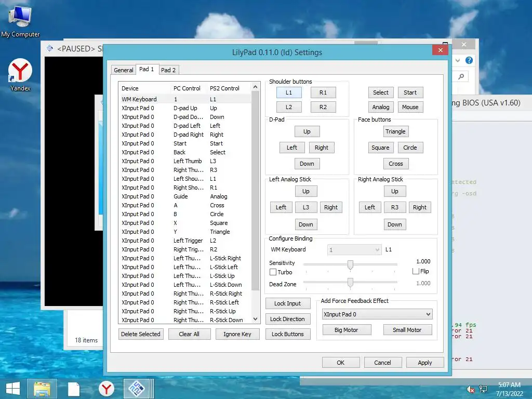Sort by PC Control column header
Viewport: 532px width, 399px height.
[189, 88]
